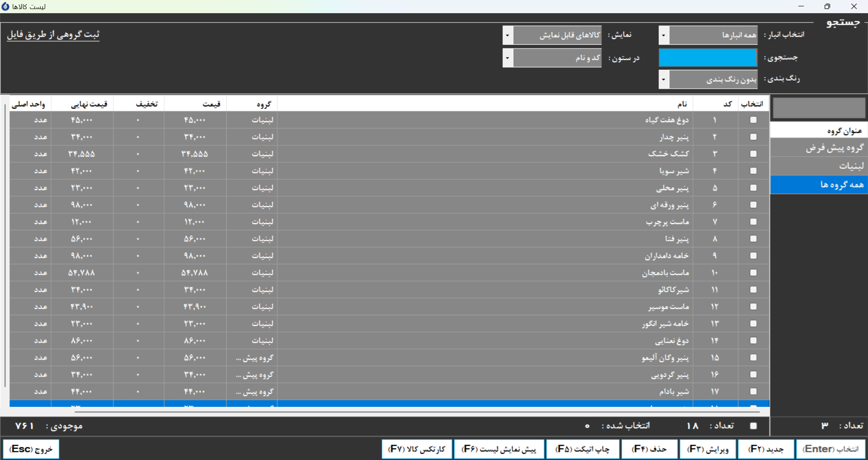This screenshot has width=868, height=460.
Task: Select the دوغ نعنایی row name
Action: pos(672,340)
